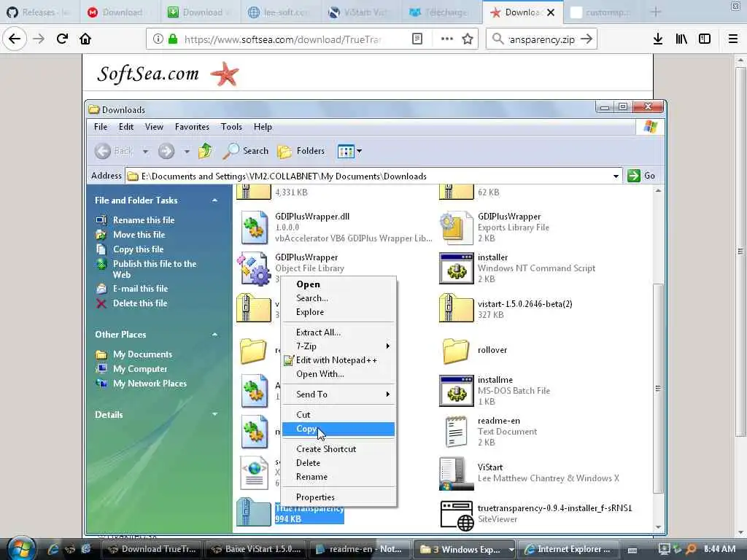Choose Properties in context menu
Image resolution: width=747 pixels, height=560 pixels.
tap(338, 497)
